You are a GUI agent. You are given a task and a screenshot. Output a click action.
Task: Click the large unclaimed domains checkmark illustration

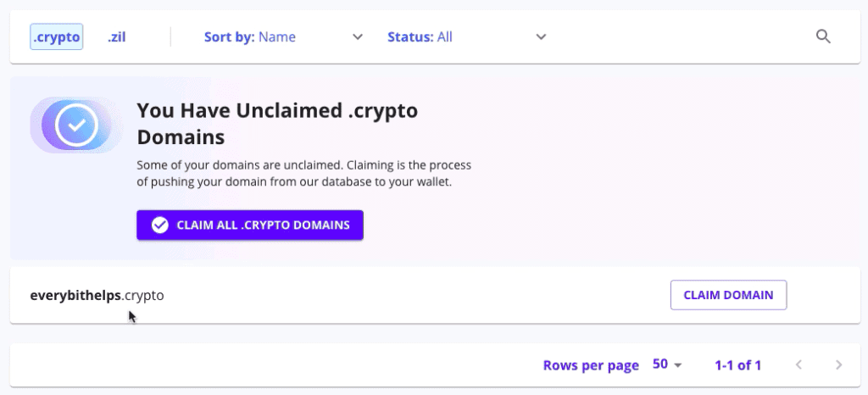tap(76, 125)
